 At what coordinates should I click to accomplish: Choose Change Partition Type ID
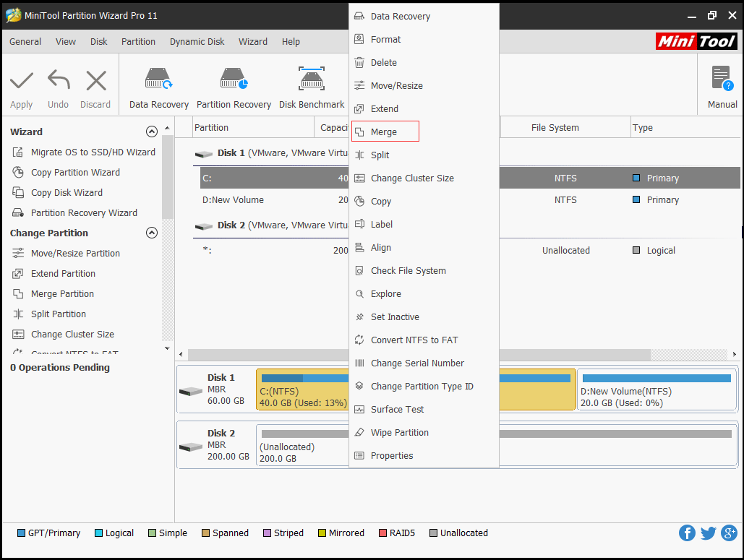tap(424, 387)
